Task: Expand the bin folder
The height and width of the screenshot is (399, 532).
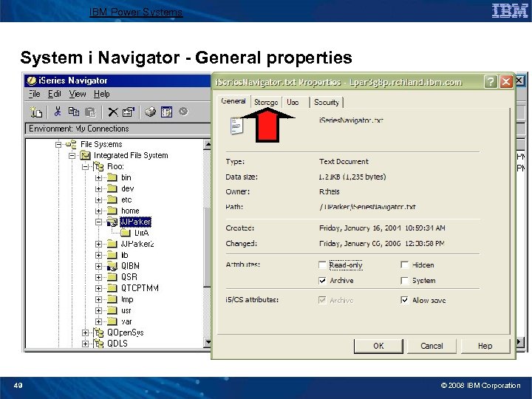Action: coord(98,178)
